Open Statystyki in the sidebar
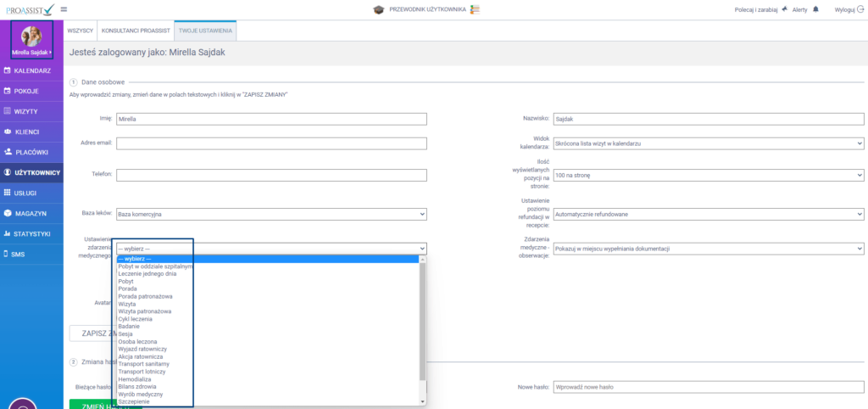Viewport: 868px width, 409px height. tap(32, 233)
